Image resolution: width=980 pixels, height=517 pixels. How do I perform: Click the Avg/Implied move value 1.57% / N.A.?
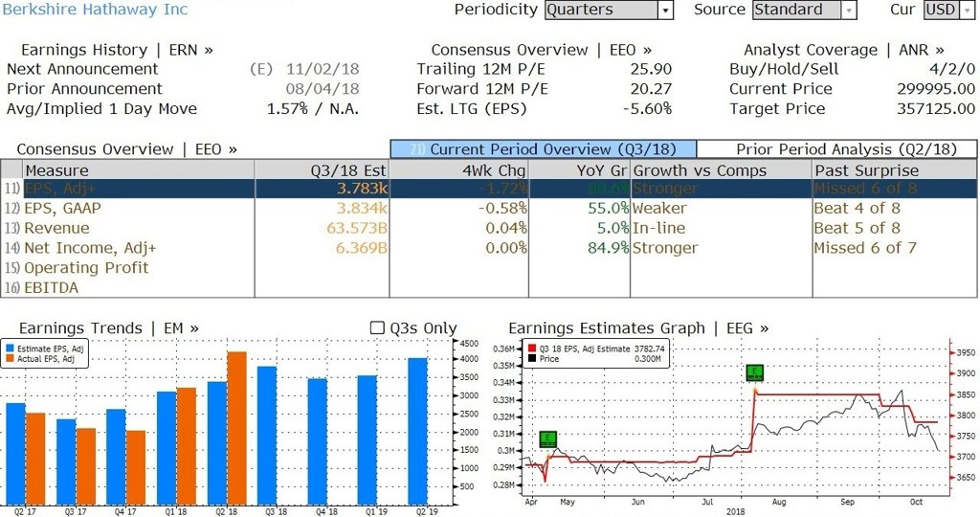click(x=313, y=109)
